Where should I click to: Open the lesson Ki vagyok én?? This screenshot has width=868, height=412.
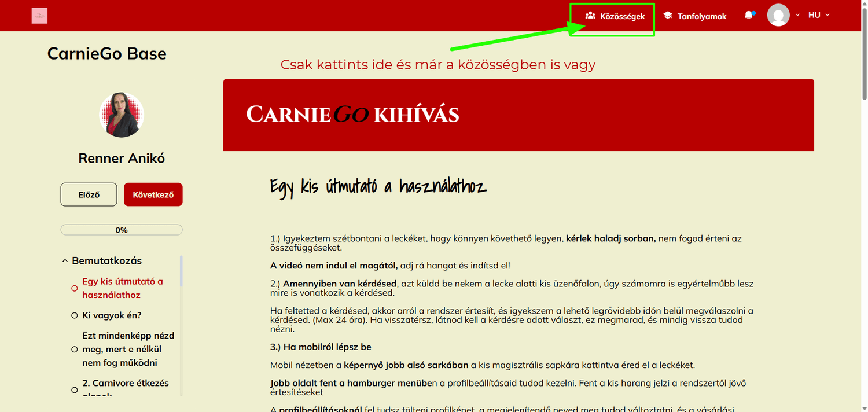(x=112, y=315)
